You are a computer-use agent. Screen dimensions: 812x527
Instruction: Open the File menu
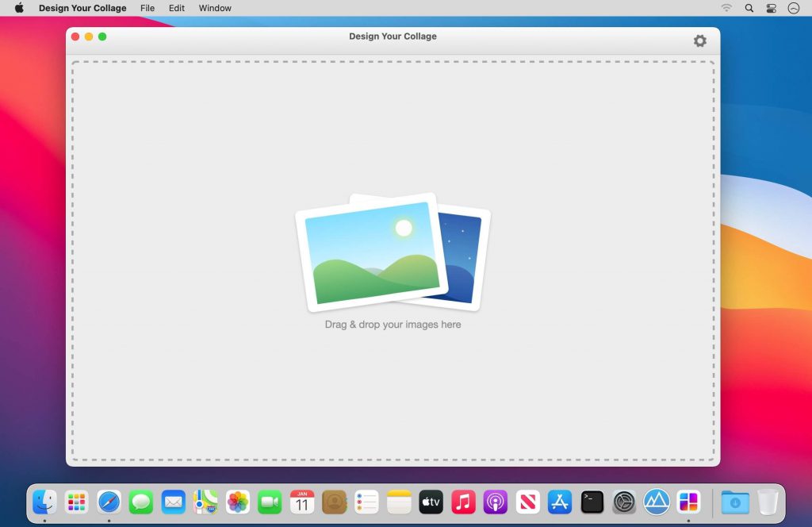point(147,8)
